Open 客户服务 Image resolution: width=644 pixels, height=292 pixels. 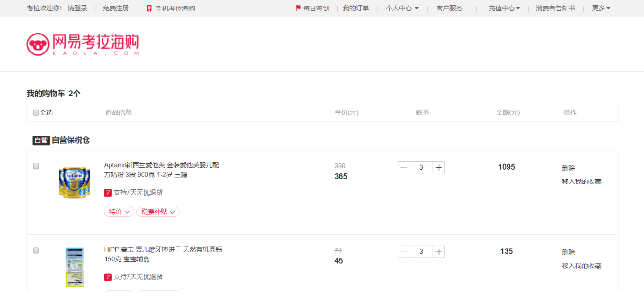(449, 9)
